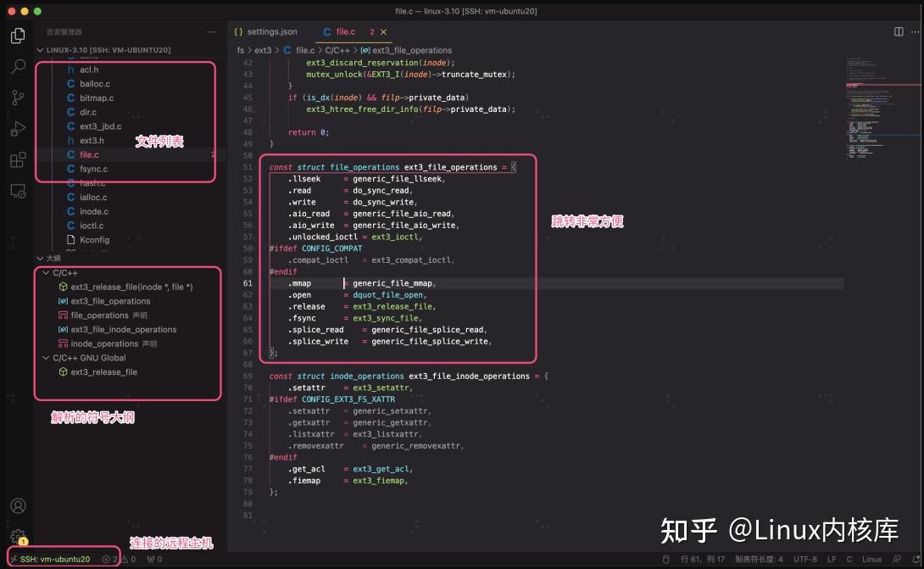This screenshot has width=924, height=569.
Task: Collapse the C/C++ GNU Global outline group
Action: (x=46, y=358)
